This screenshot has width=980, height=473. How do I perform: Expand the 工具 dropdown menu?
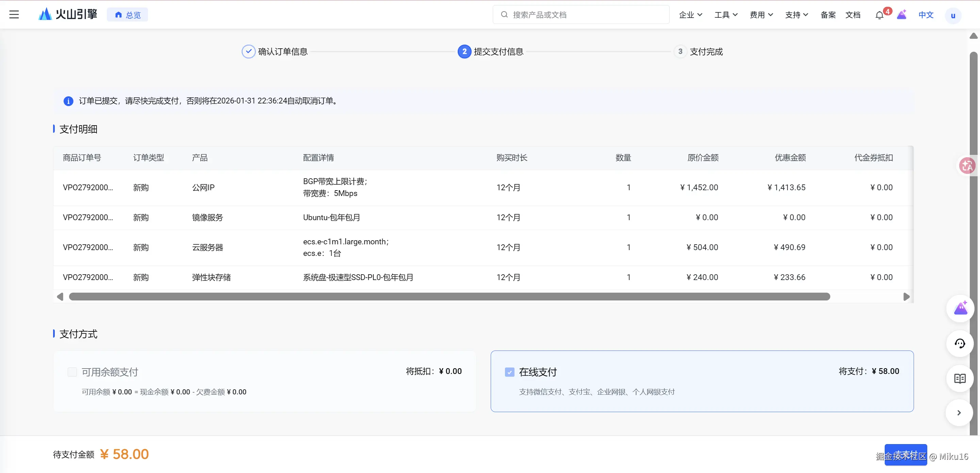coord(726,15)
